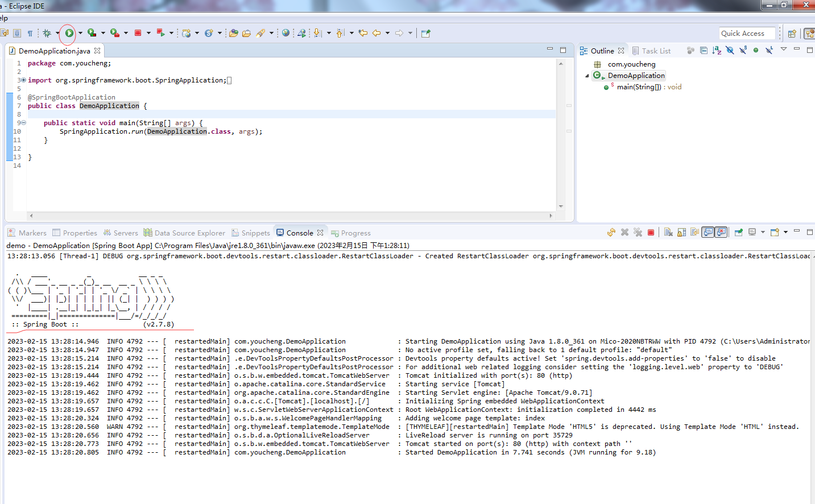Screen dimensions: 815x504
Task: Click the Back navigation yellow arrow
Action: (377, 33)
